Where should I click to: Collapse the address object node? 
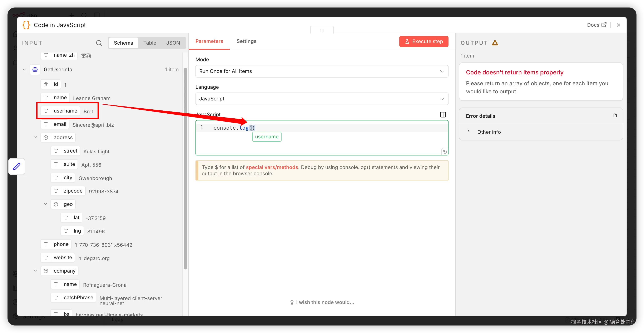[x=35, y=137]
